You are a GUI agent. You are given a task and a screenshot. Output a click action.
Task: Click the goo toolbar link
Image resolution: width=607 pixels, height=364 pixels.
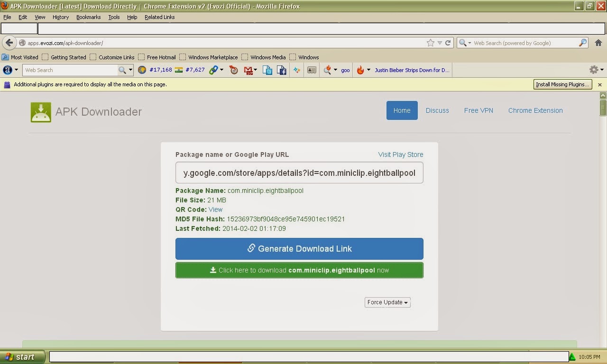pos(345,70)
